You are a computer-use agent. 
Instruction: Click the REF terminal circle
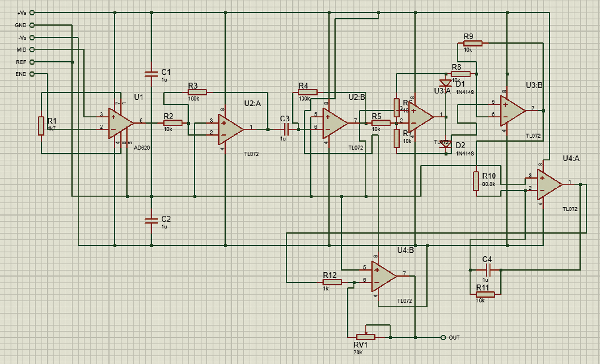[x=32, y=62]
